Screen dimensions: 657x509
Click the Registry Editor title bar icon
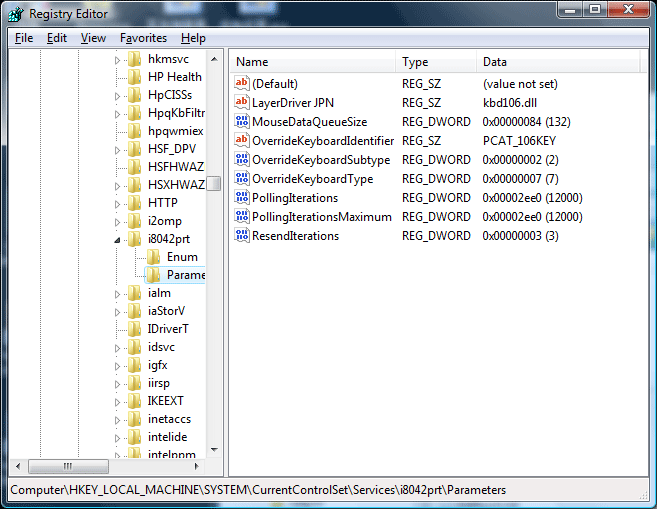16,13
